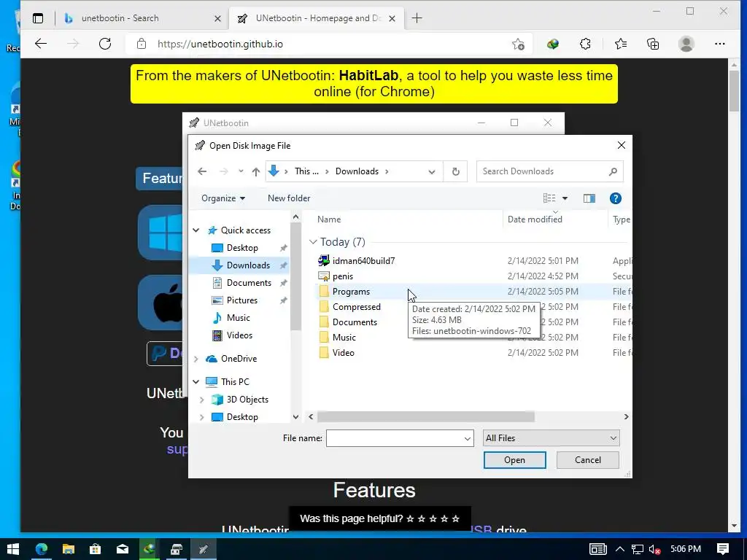Go back in the browser
Viewport: 747px width, 560px height.
pyautogui.click(x=41, y=44)
